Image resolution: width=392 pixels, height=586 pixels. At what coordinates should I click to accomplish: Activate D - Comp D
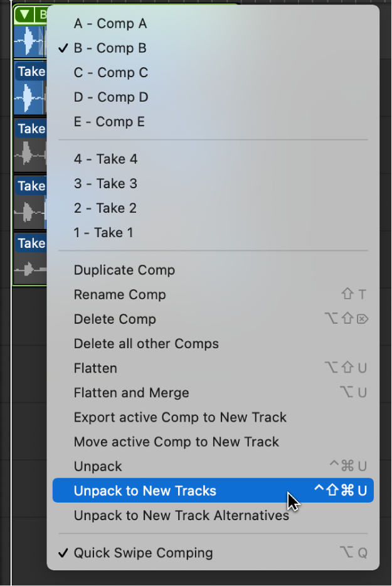pos(111,97)
